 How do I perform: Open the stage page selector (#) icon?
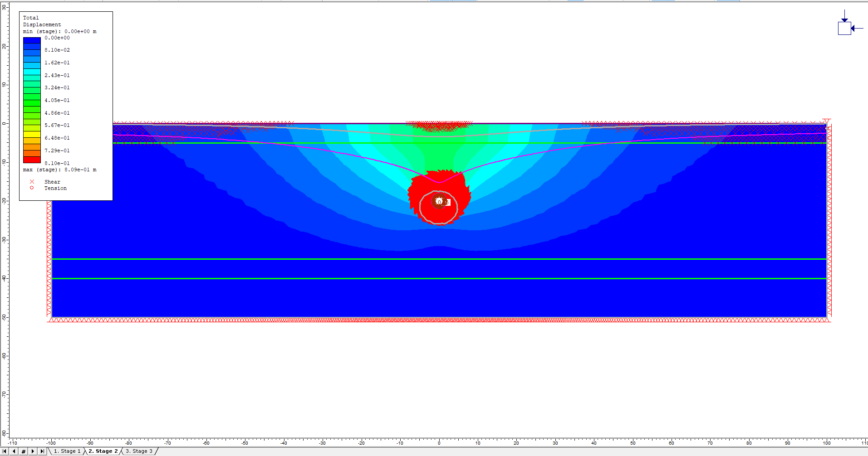tap(23, 451)
